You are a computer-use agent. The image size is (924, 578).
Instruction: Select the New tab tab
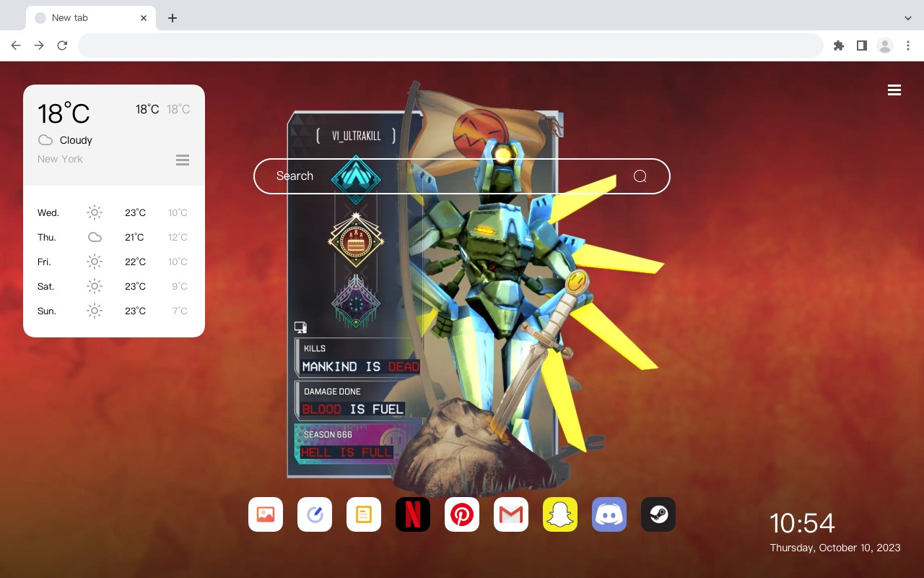click(91, 18)
